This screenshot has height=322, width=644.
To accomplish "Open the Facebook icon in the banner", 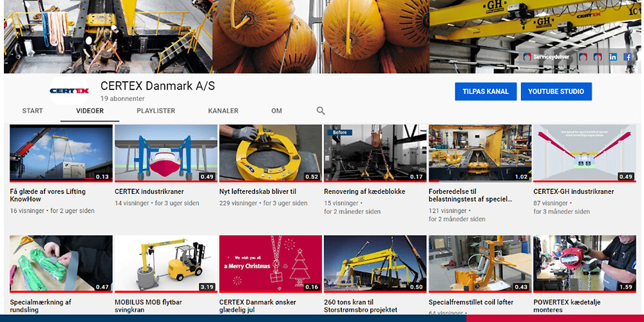I will click(627, 57).
